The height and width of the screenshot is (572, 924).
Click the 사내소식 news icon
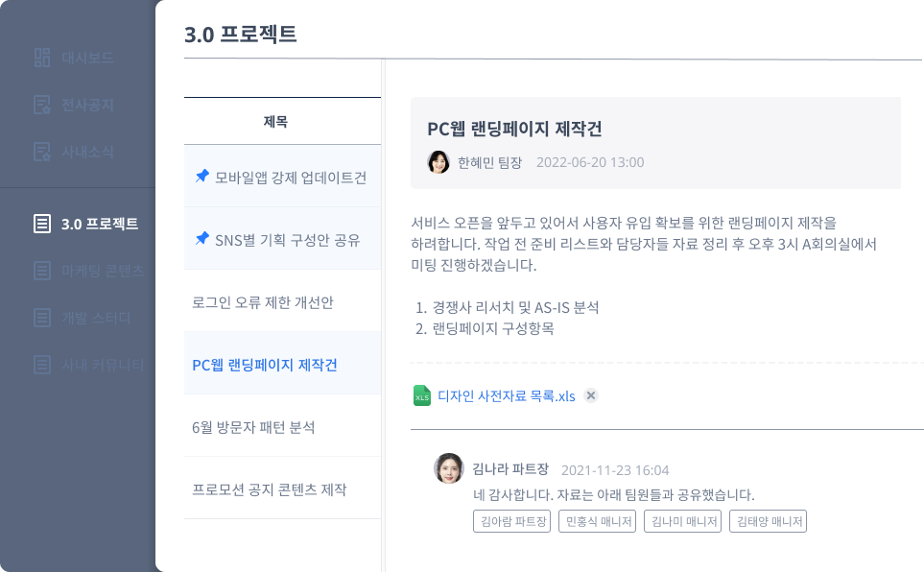point(41,152)
